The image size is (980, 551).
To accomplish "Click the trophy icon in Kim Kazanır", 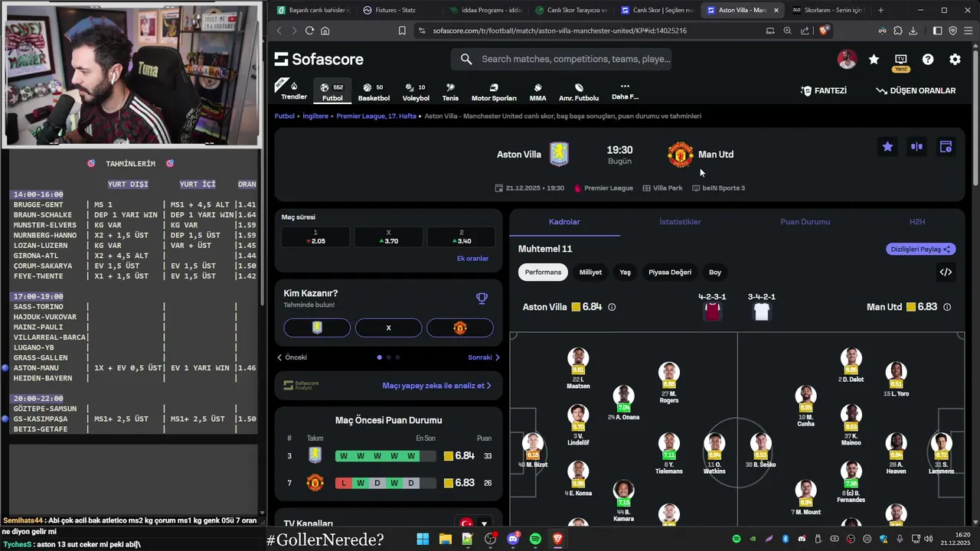I will click(481, 298).
